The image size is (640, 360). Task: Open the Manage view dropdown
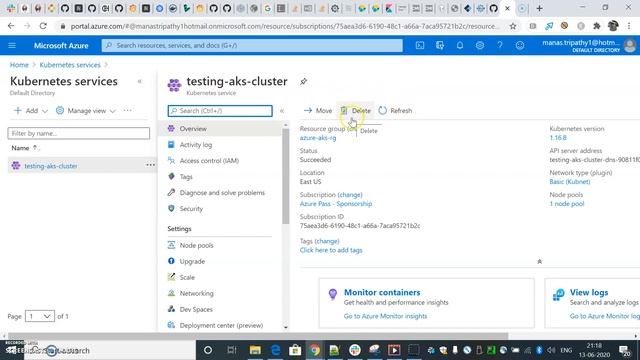pos(86,111)
